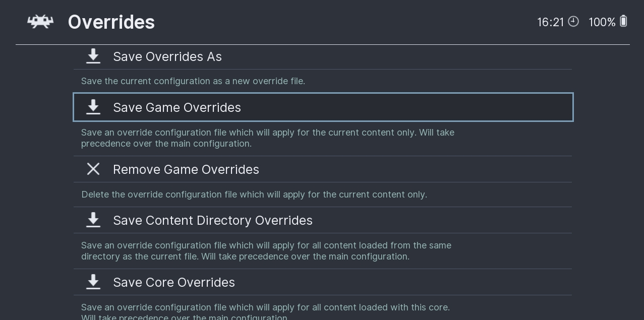Viewport: 644px width, 320px height.
Task: Click the clock icon beside 16:21
Action: tap(573, 22)
